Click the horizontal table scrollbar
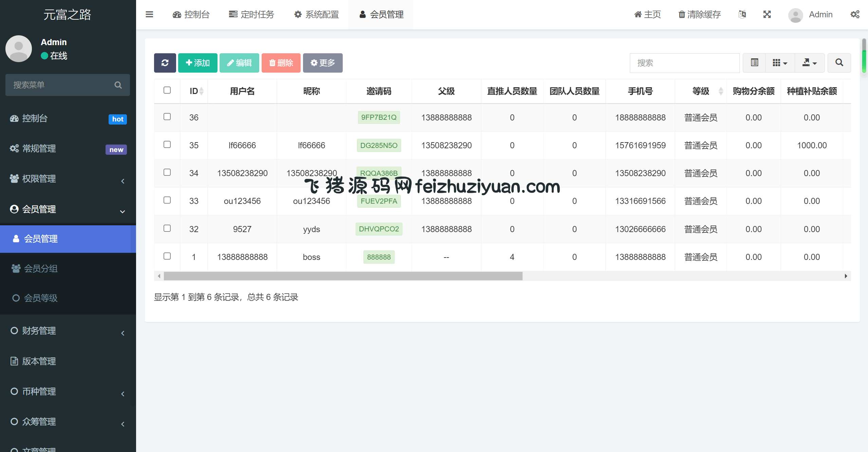The width and height of the screenshot is (868, 452). [x=343, y=276]
